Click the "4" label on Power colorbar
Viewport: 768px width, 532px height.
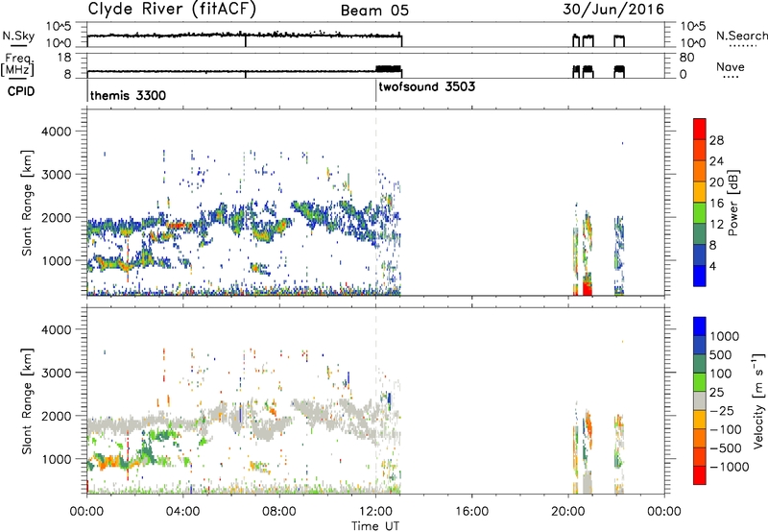click(712, 266)
